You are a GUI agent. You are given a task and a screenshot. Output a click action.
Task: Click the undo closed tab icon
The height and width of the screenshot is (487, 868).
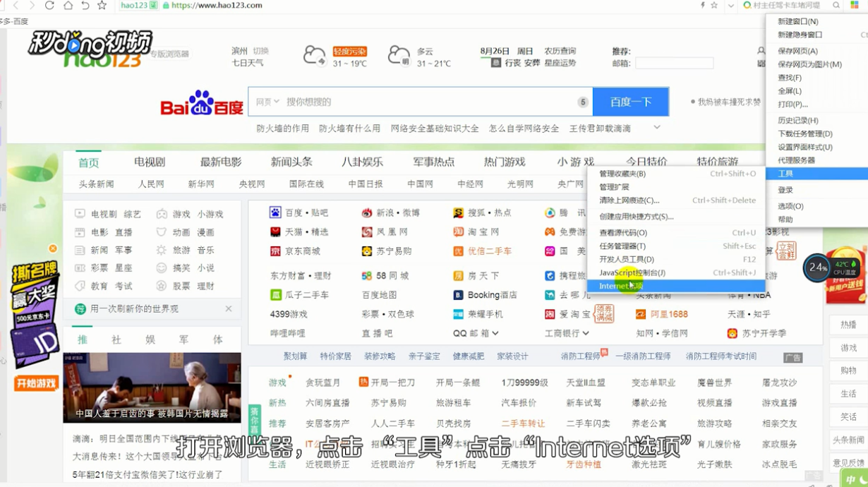(85, 6)
